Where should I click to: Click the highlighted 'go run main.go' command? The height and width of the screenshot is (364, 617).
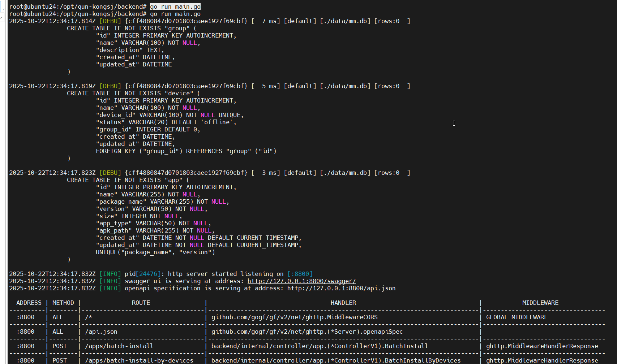click(175, 6)
